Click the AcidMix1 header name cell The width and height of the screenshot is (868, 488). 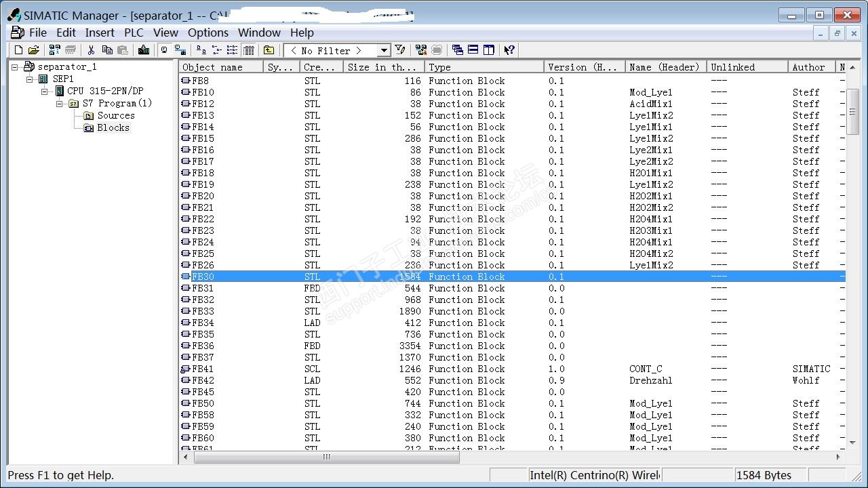651,104
